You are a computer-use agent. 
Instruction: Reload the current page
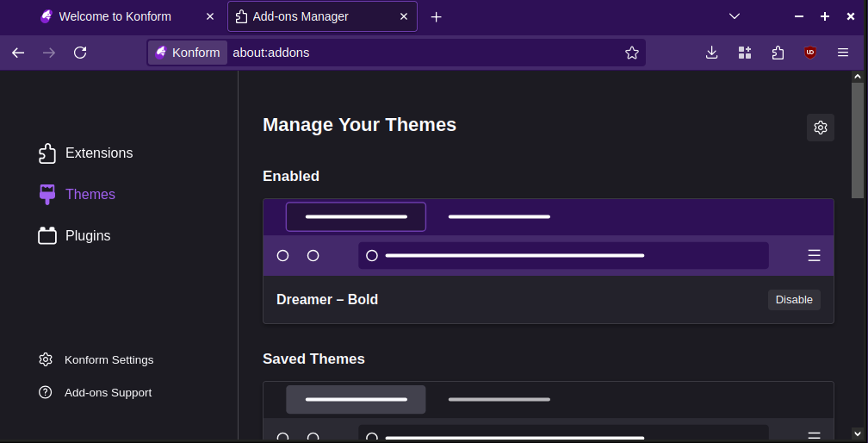click(80, 53)
